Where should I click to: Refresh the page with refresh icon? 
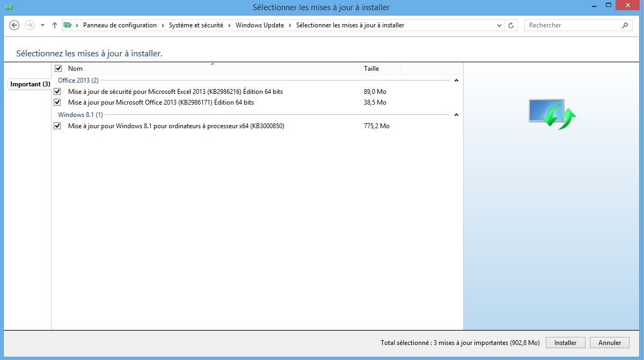pos(511,25)
